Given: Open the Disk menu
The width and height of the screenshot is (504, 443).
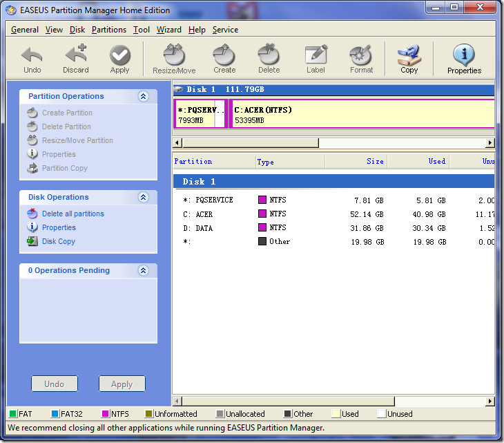Looking at the screenshot, I should point(77,30).
